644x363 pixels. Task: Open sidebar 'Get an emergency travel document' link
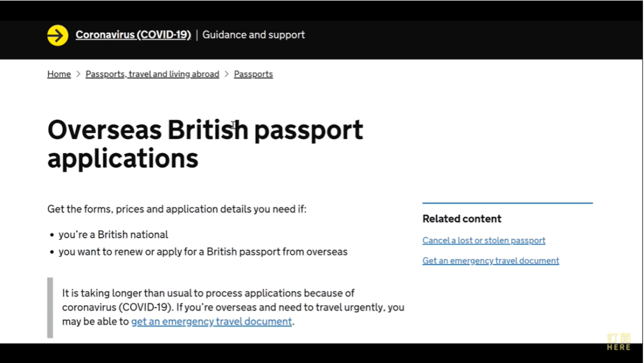[491, 261]
